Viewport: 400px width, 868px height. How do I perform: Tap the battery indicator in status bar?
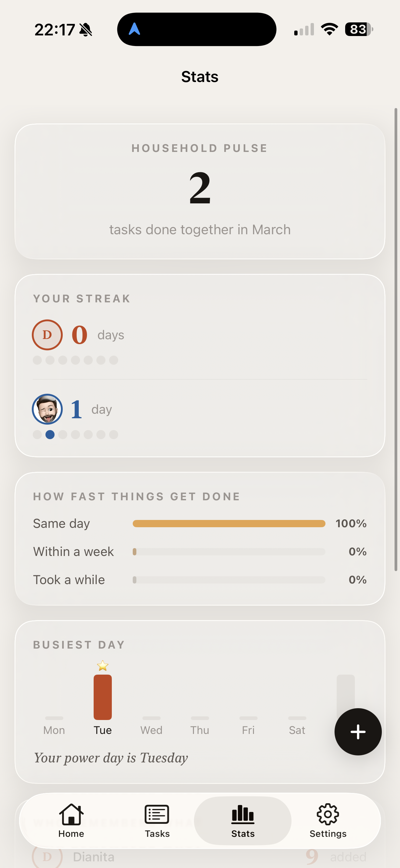tap(358, 29)
